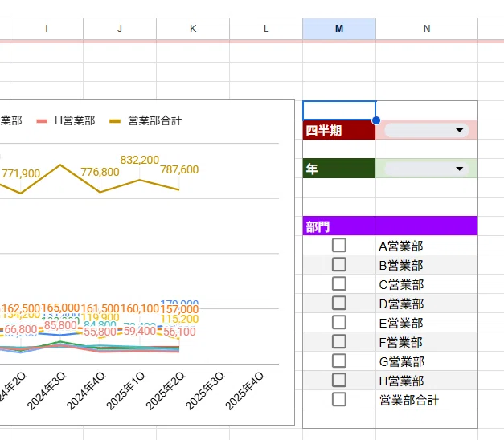Tick the H営業部 checkbox
This screenshot has width=504, height=440.
click(339, 381)
